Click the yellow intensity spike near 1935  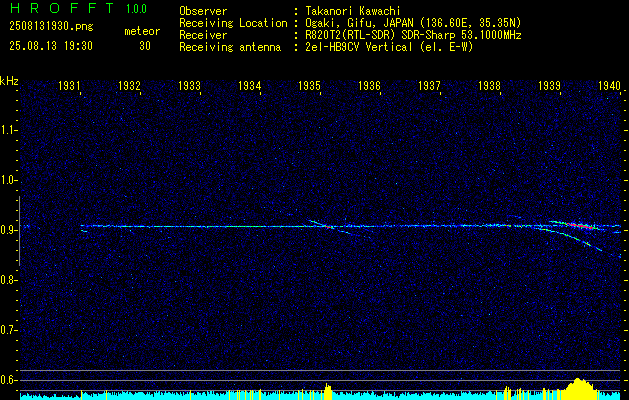tap(328, 391)
